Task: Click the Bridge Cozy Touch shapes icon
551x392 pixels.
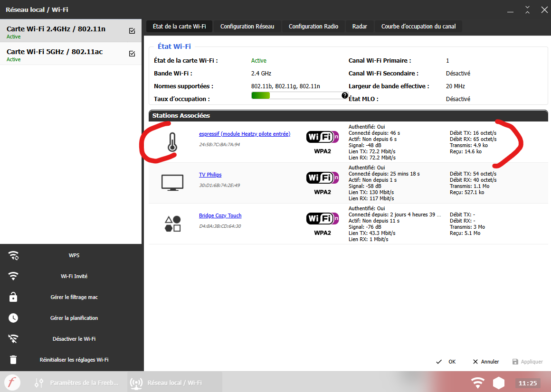Action: pyautogui.click(x=172, y=224)
